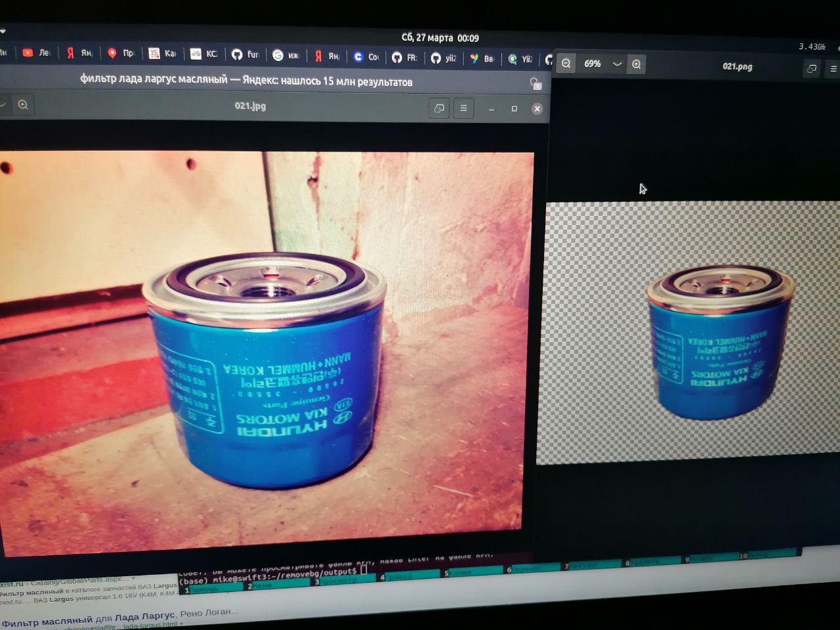
Task: Click the browser title 'фильтр лада ларгус масляный'
Action: (x=246, y=81)
